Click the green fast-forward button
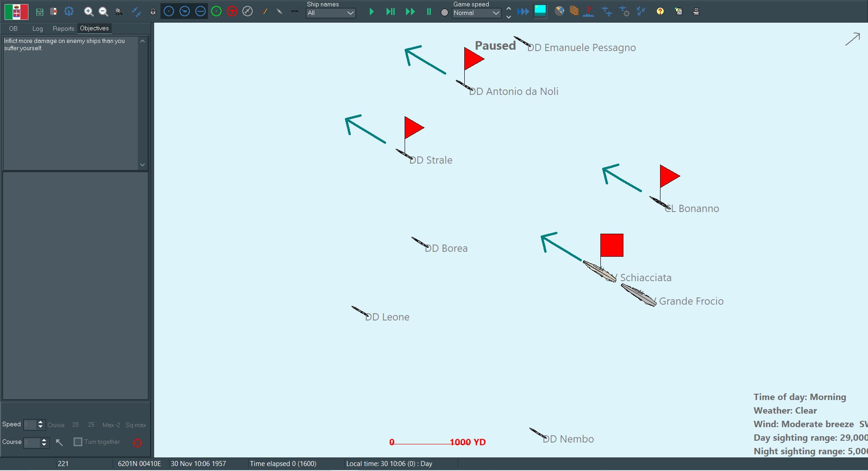Image resolution: width=868 pixels, height=471 pixels. pos(410,12)
